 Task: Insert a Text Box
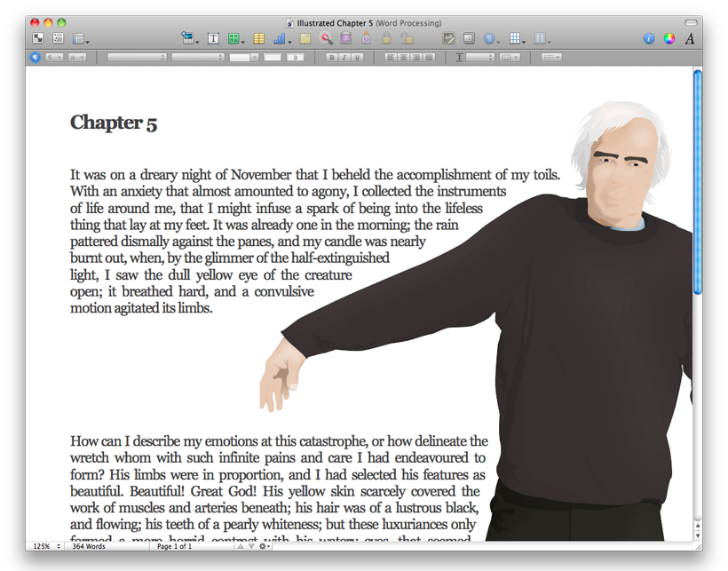point(213,38)
